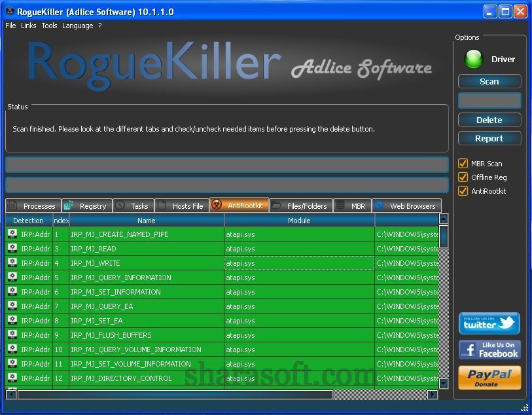Open the Twitter follow badge
Image resolution: width=532 pixels, height=415 pixels.
tap(489, 323)
